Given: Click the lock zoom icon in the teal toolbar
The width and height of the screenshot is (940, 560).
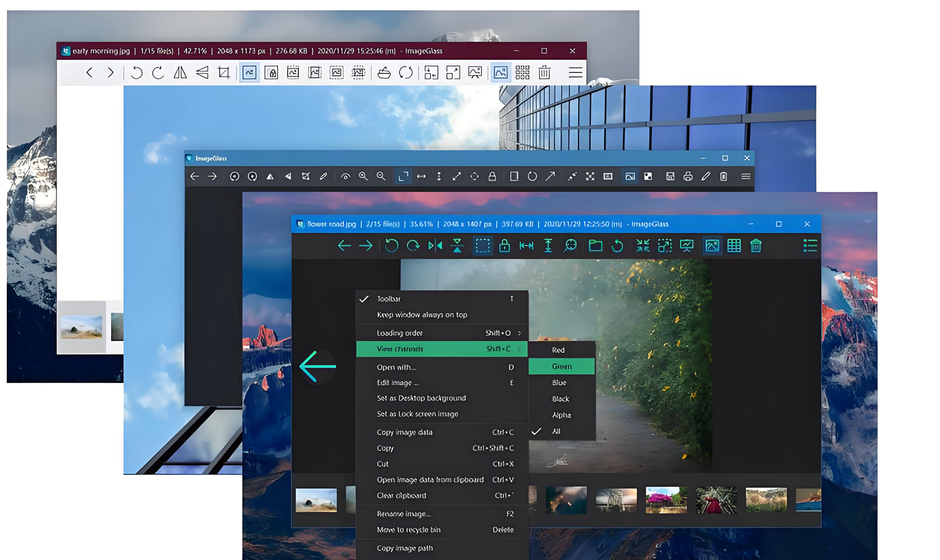Looking at the screenshot, I should [x=504, y=246].
